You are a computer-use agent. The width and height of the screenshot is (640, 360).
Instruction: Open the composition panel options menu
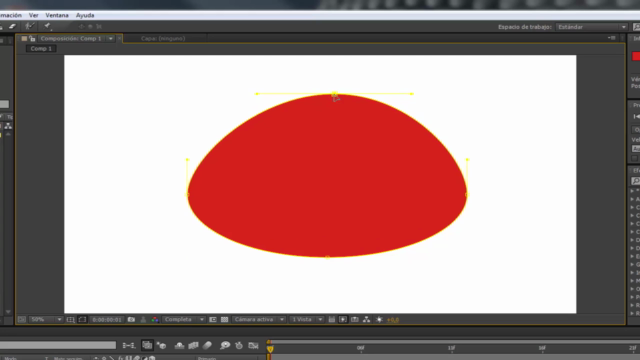tap(611, 38)
